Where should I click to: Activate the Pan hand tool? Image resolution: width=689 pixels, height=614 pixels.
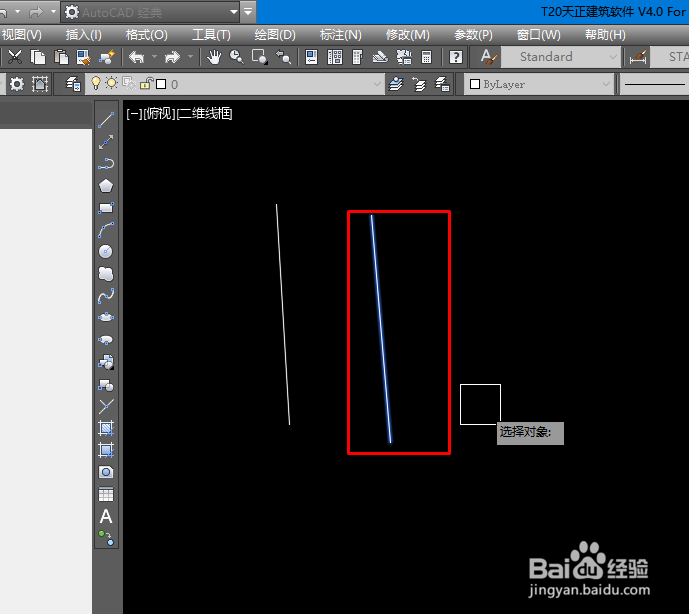point(214,57)
